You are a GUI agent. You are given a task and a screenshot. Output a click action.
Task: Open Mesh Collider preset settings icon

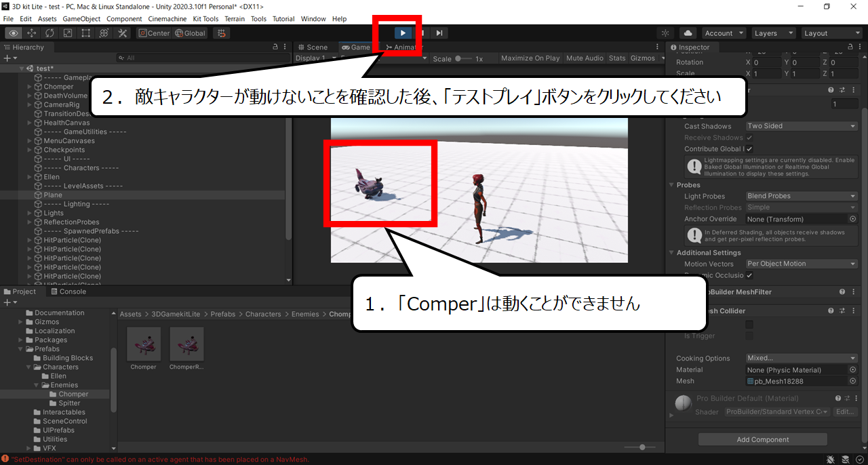842,310
